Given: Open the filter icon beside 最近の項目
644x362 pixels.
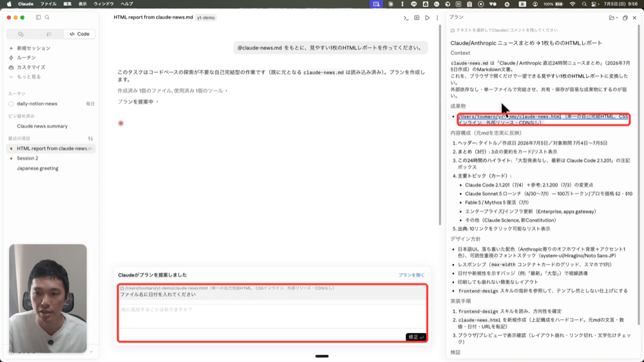Looking at the screenshot, I should (90, 138).
